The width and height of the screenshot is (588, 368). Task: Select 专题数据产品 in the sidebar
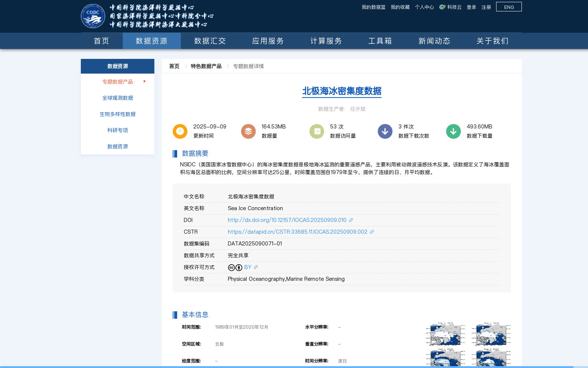(118, 82)
